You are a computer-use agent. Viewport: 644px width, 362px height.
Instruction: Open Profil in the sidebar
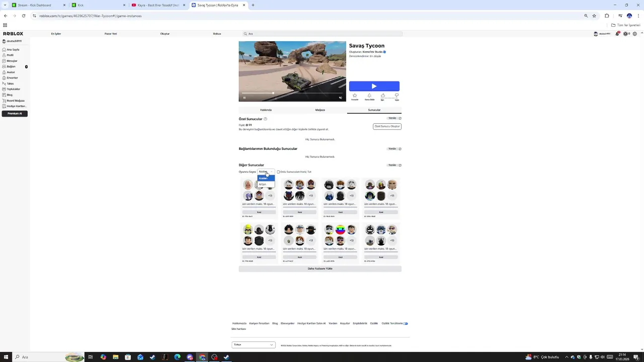pyautogui.click(x=8, y=55)
